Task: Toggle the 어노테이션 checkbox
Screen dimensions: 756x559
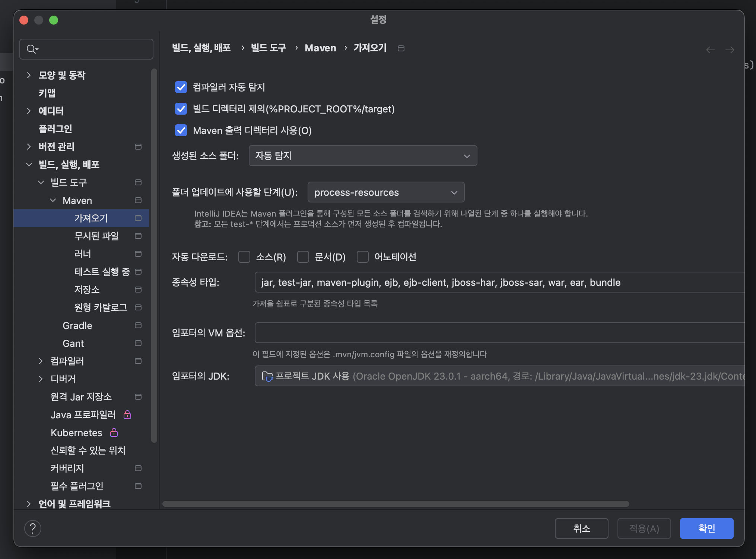Action: [x=363, y=257]
